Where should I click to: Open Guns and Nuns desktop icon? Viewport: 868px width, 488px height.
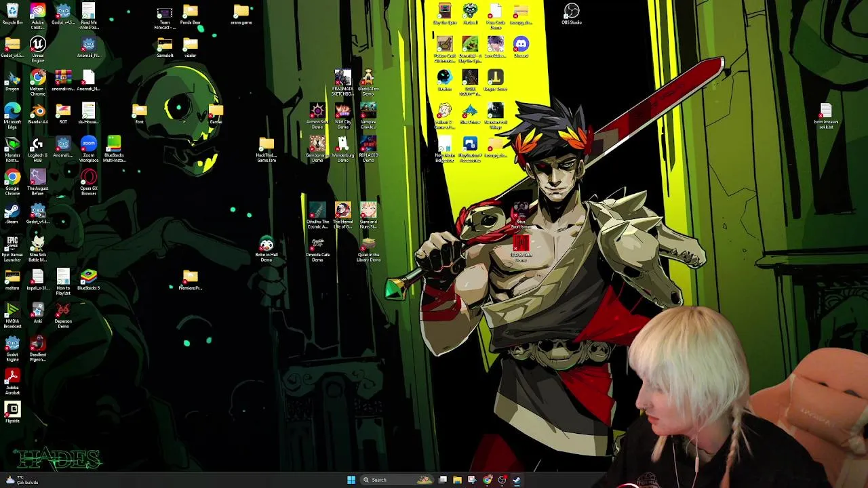click(368, 216)
